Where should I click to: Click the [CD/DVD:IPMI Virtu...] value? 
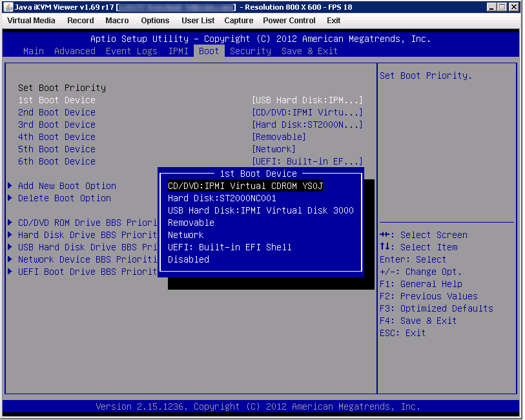point(307,112)
